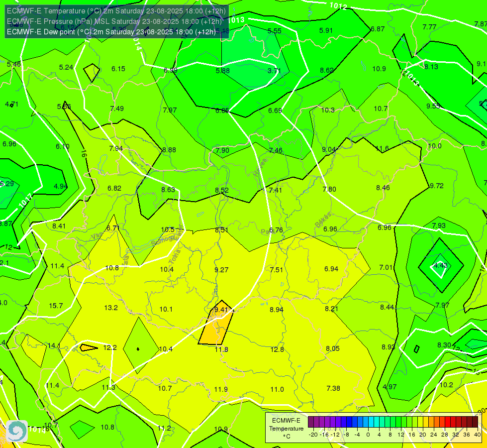This screenshot has height=448, width=487.
Task: Click the dew point value 7.93
Action: pyautogui.click(x=439, y=225)
